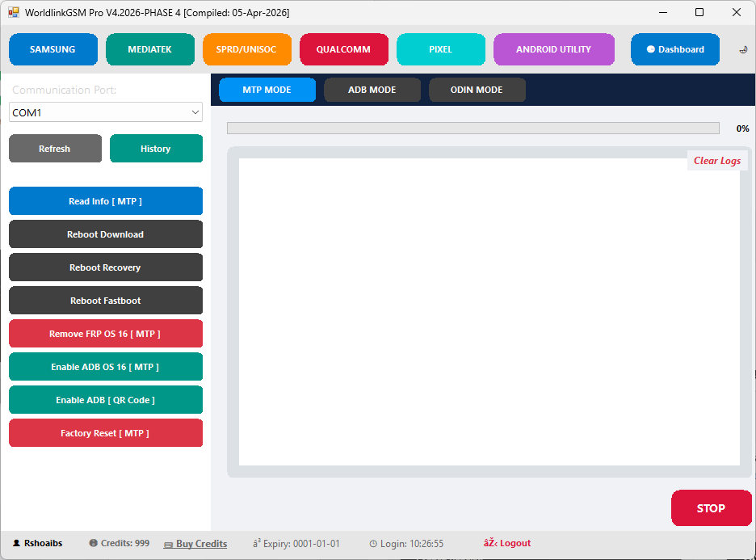
Task: Switch to ADB MODE tab
Action: coord(372,90)
